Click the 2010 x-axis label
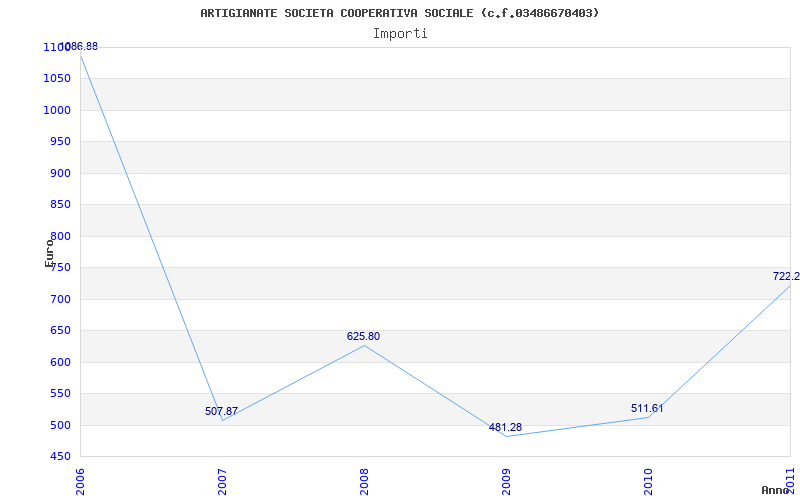The height and width of the screenshot is (500, 800). click(x=648, y=482)
